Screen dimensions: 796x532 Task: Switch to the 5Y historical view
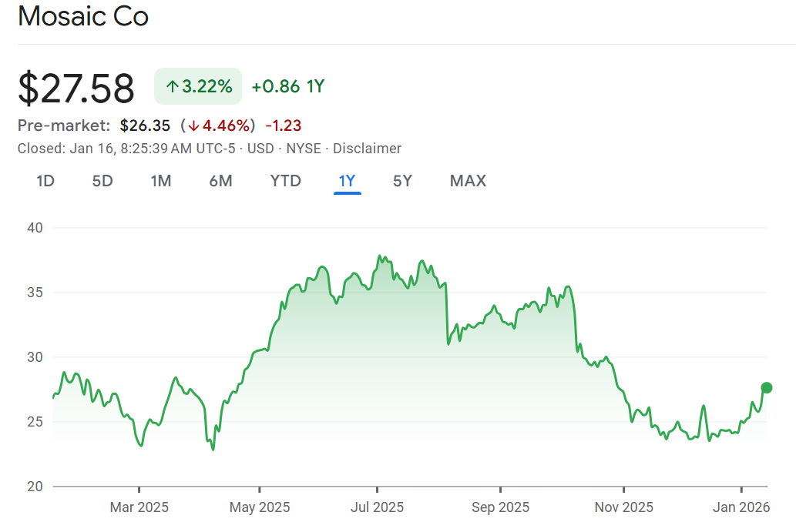click(401, 181)
